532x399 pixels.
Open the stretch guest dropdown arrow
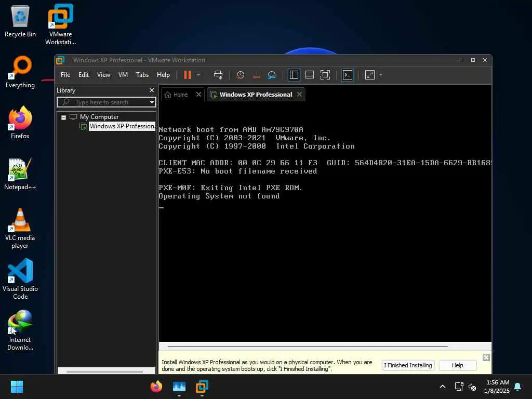pos(381,75)
